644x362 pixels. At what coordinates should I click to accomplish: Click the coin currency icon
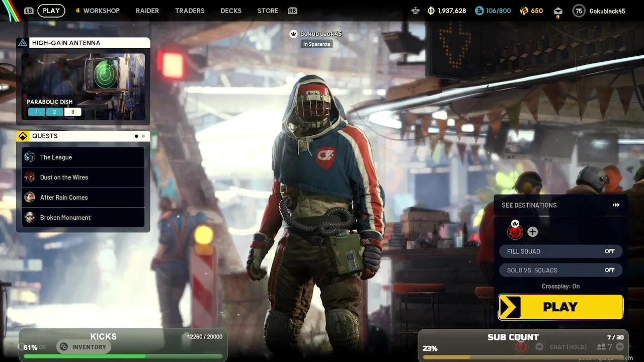point(431,11)
